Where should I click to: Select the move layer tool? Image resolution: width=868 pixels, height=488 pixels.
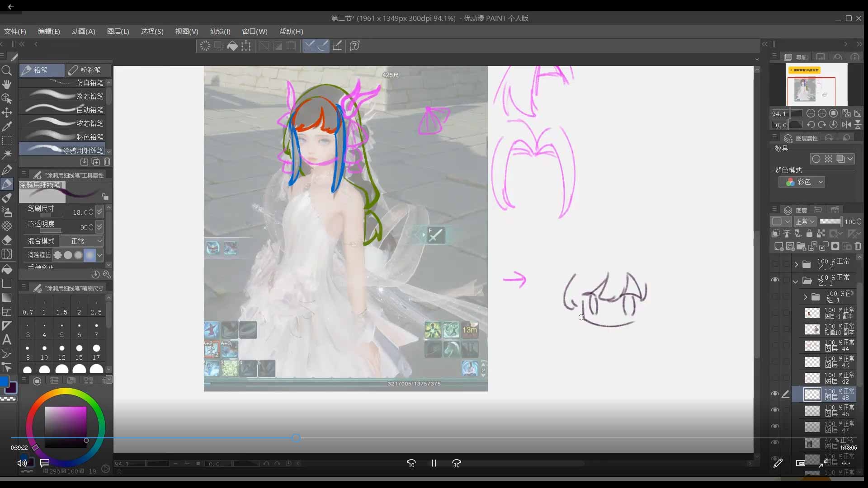pyautogui.click(x=7, y=113)
